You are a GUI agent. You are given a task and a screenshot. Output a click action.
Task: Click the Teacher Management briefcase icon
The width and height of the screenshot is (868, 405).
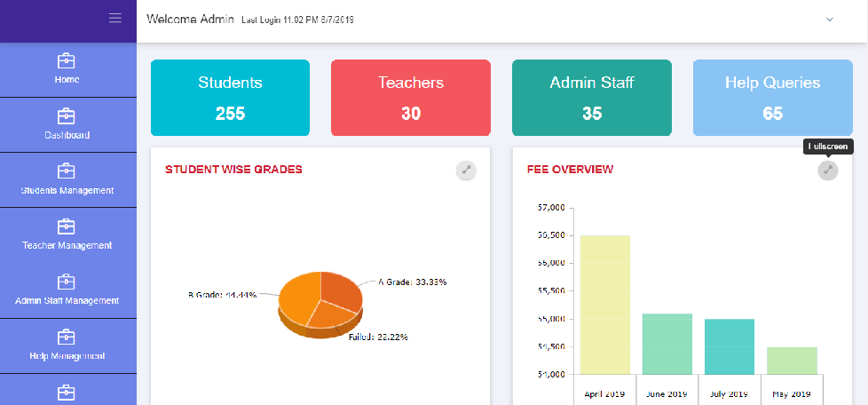point(67,226)
